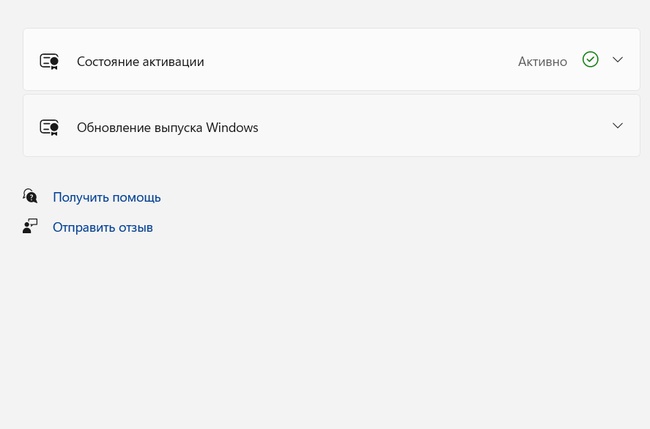Open the Отправить отзыв link
Viewport: 650px width, 429px height.
coord(103,227)
